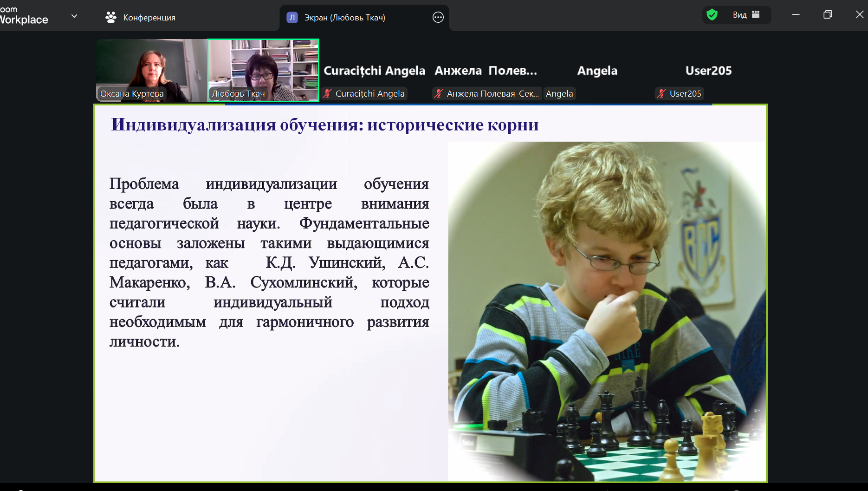Click the chess boy photo on slide
Viewport: 868px width, 491px height.
point(606,311)
